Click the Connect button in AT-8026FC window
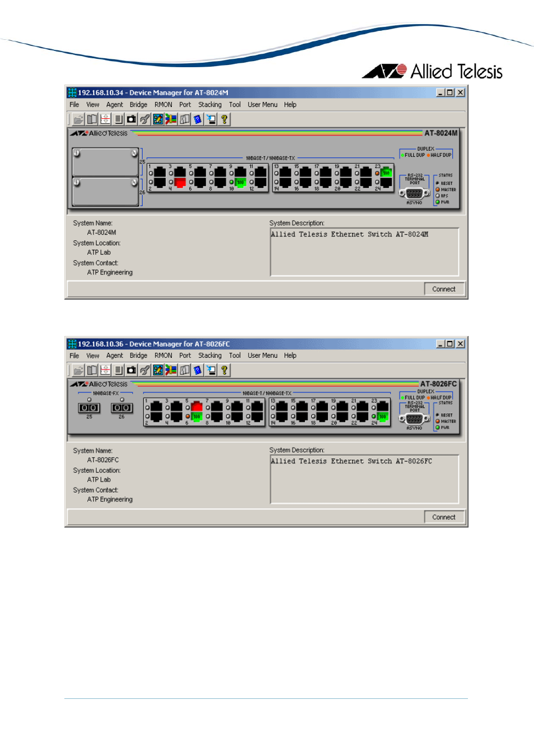The width and height of the screenshot is (534, 756). click(x=444, y=517)
